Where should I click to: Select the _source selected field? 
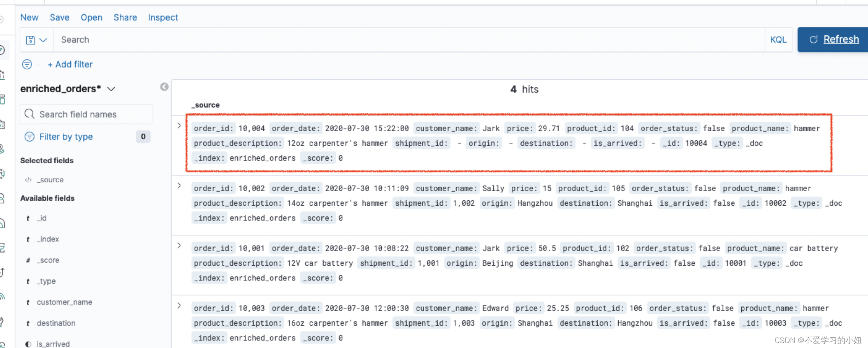click(50, 180)
